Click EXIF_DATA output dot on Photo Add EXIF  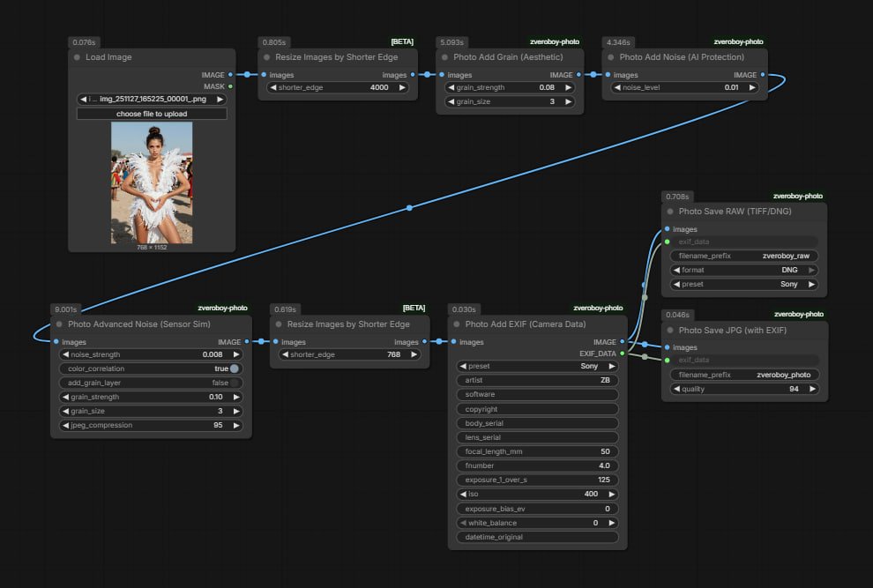click(623, 353)
